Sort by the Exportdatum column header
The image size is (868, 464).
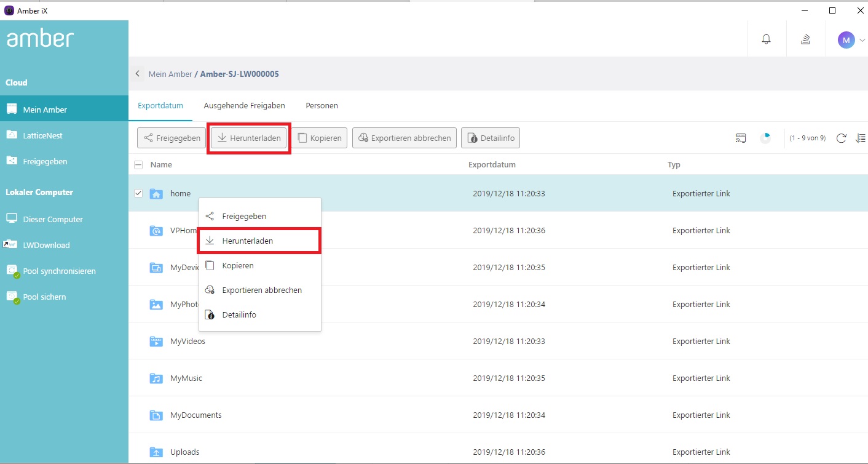point(492,165)
